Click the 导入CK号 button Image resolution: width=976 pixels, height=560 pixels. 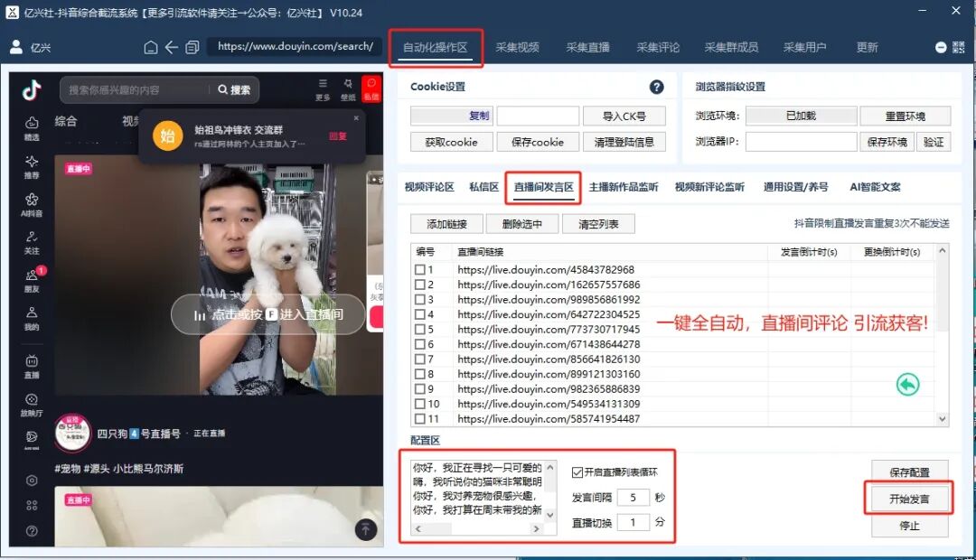click(x=624, y=117)
